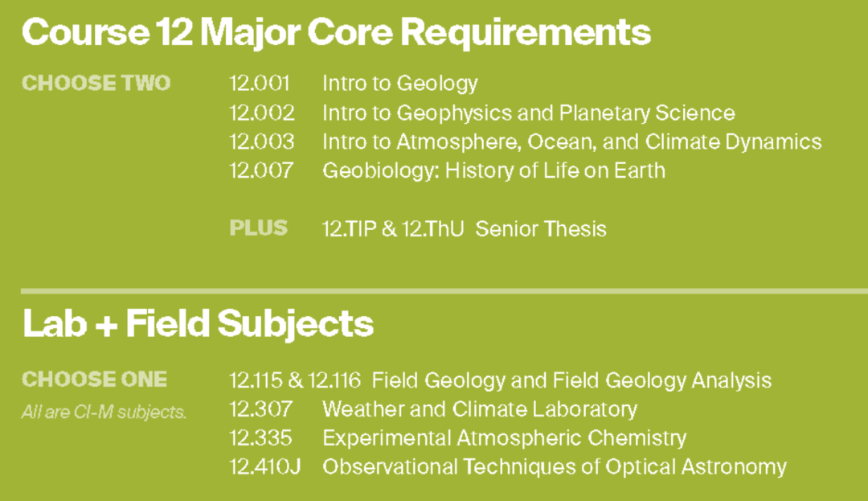This screenshot has height=501, width=868.
Task: Select Observational Techniques of Optical Astronomy
Action: pyautogui.click(x=554, y=466)
